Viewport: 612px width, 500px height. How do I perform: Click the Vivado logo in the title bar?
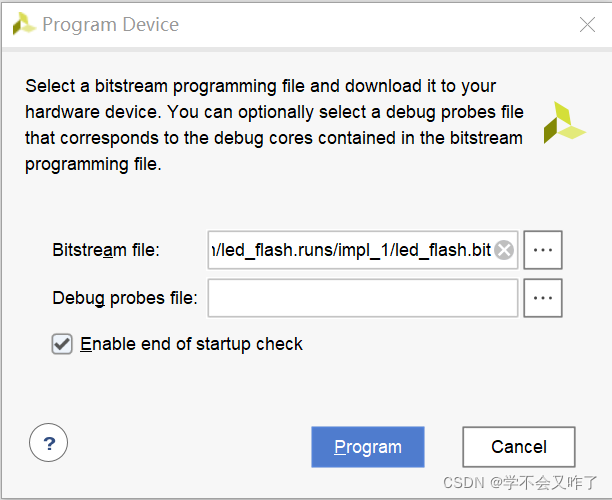click(24, 24)
